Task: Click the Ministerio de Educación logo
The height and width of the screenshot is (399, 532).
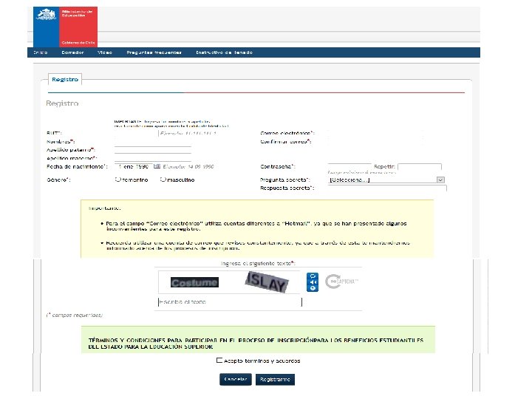Action: click(65, 27)
